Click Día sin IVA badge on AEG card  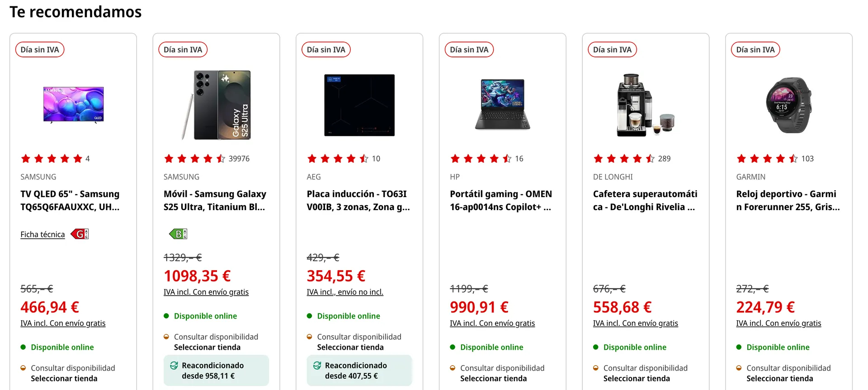click(x=326, y=50)
